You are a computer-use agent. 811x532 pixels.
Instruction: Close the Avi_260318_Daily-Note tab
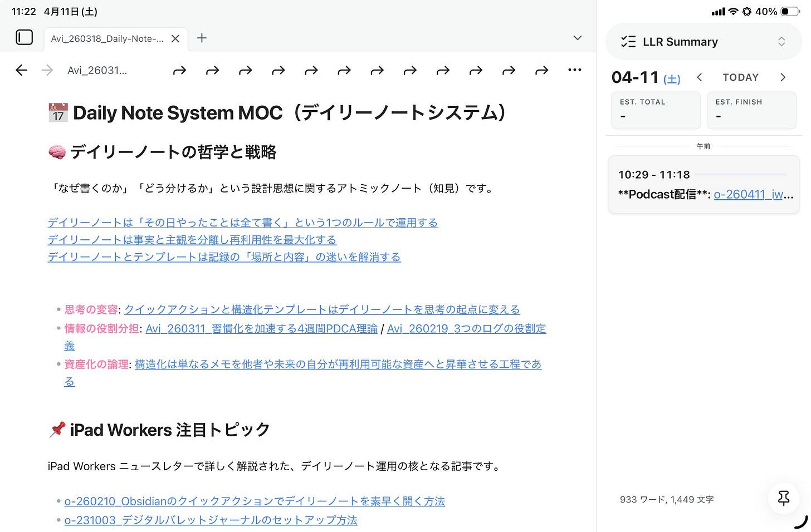coord(175,38)
